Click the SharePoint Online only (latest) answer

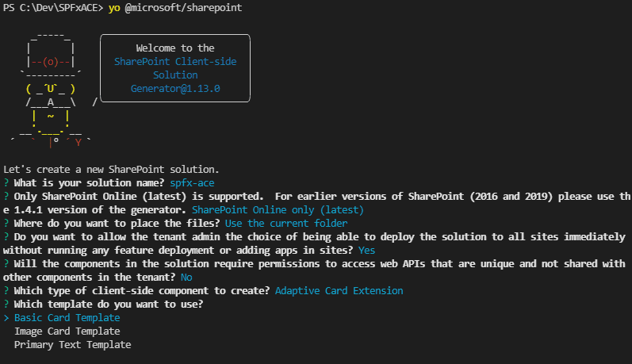(x=278, y=210)
